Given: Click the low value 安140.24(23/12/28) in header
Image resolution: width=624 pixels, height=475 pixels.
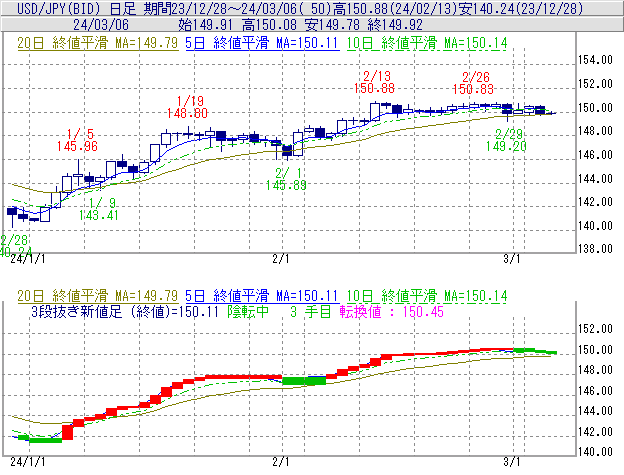Looking at the screenshot, I should 521,8.
